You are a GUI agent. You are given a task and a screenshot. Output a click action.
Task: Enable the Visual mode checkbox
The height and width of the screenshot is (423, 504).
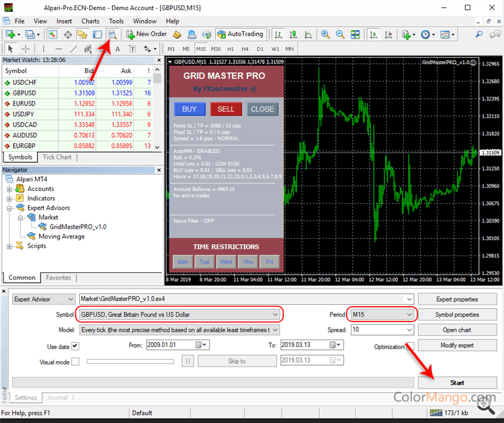75,362
